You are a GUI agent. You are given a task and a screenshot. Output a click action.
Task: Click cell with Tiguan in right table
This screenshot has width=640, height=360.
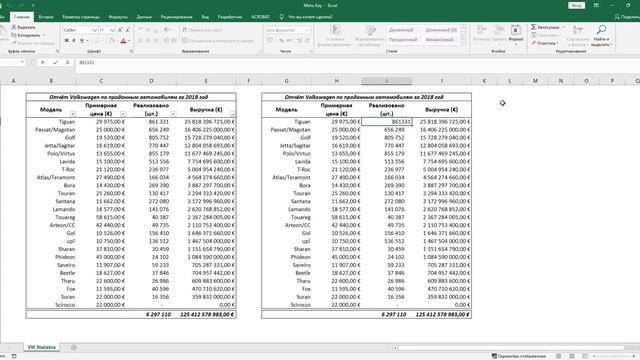tap(286, 122)
